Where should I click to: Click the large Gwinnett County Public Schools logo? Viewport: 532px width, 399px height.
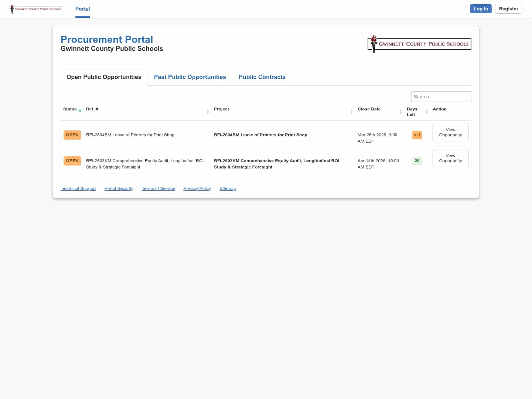coord(419,44)
